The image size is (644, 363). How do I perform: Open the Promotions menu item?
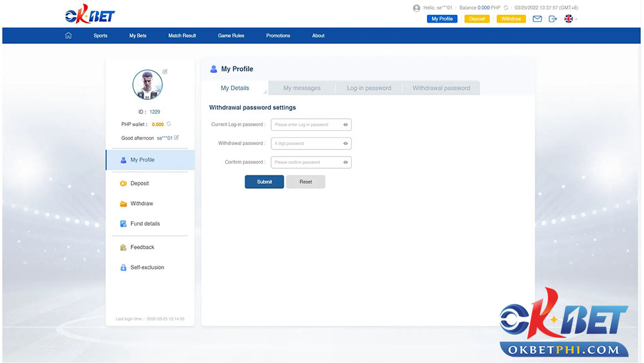278,35
